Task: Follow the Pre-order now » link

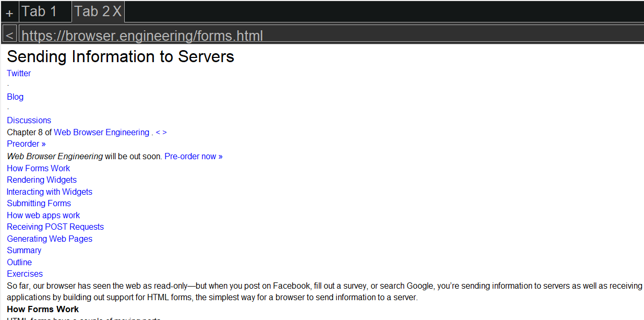Action: (x=193, y=156)
